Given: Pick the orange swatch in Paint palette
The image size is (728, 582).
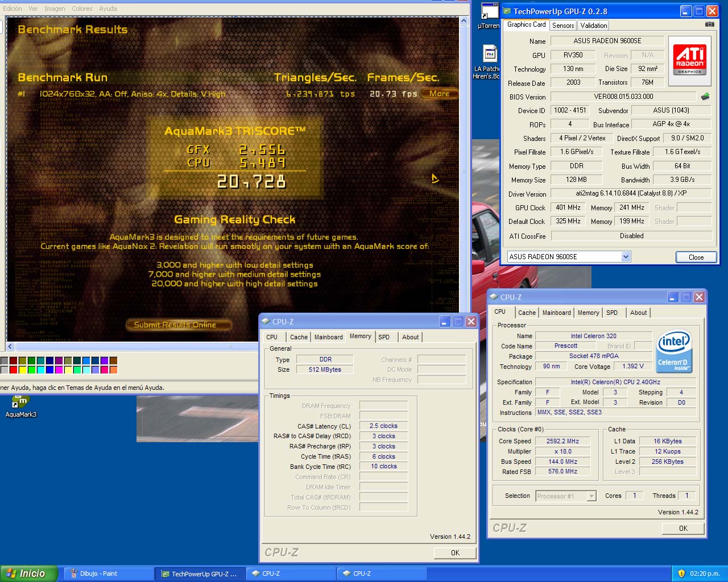Looking at the screenshot, I should point(114,370).
